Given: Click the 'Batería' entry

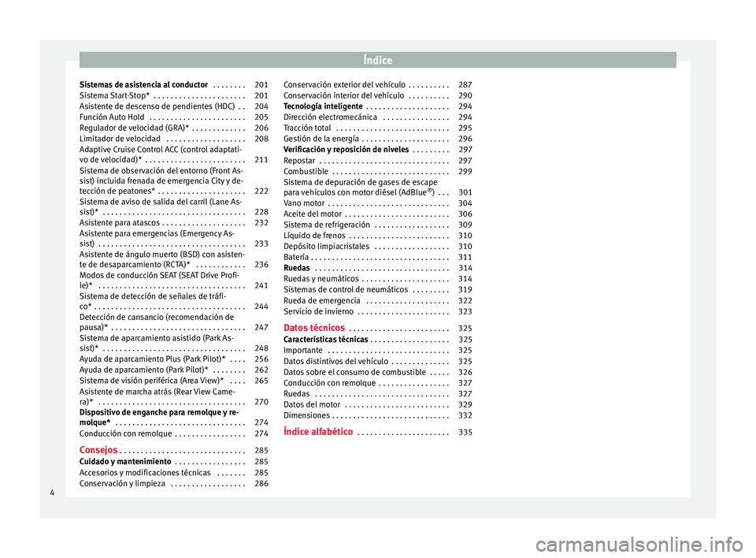Looking at the screenshot, I should (x=296, y=257).
